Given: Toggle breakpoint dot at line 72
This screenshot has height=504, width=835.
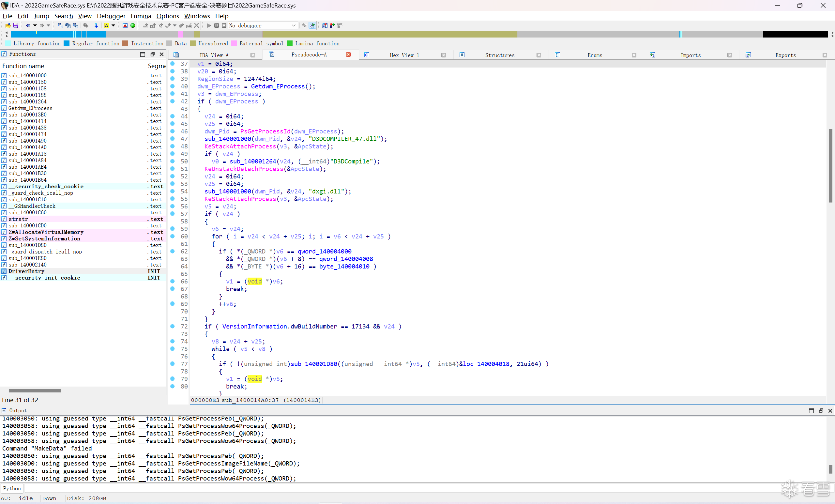Looking at the screenshot, I should click(173, 326).
